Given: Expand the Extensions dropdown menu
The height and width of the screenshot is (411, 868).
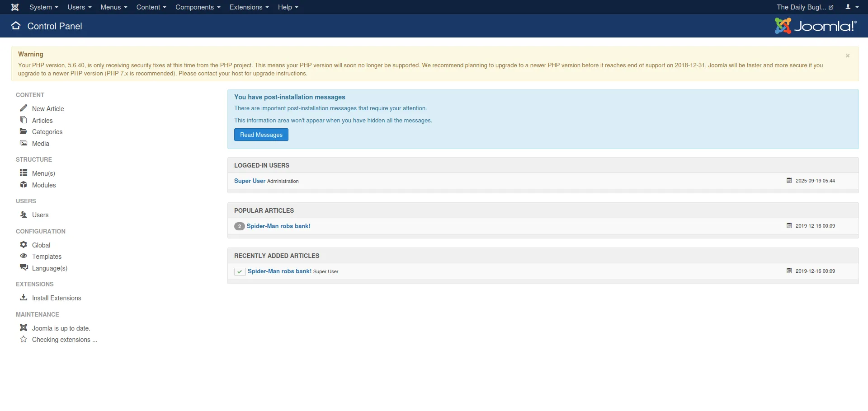Looking at the screenshot, I should (249, 7).
